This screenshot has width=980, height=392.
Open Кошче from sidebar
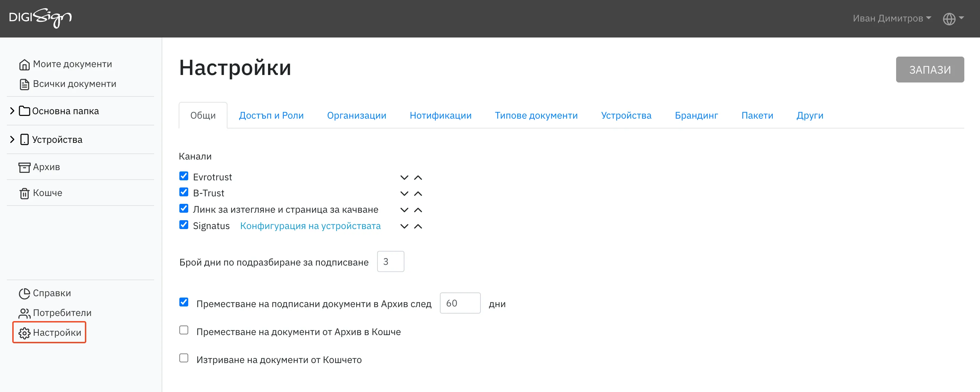[47, 193]
